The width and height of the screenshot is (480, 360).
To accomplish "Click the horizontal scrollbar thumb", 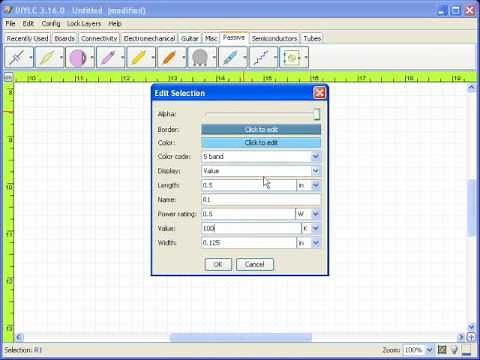I will pyautogui.click(x=241, y=337).
